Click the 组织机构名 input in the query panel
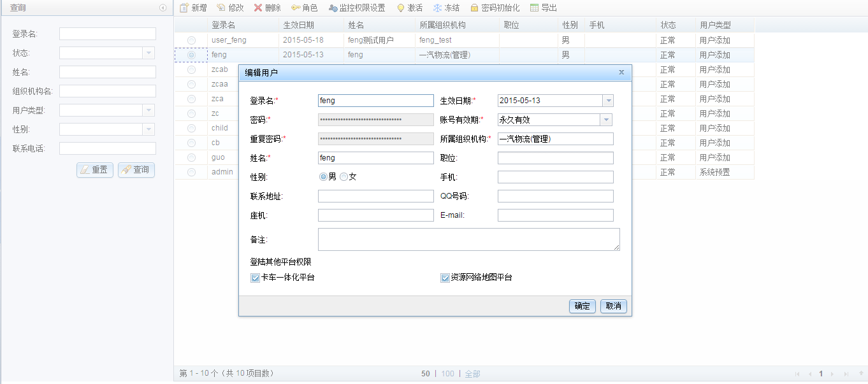This screenshot has height=384, width=868. (108, 91)
